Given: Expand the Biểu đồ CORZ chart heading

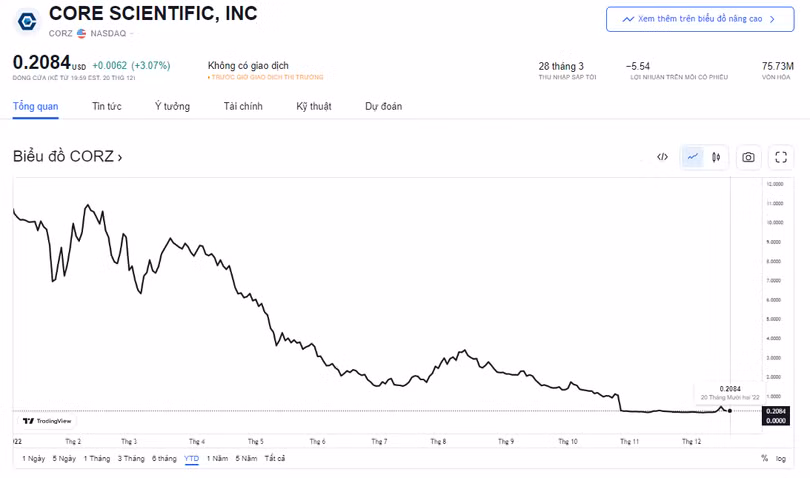Looking at the screenshot, I should point(67,157).
